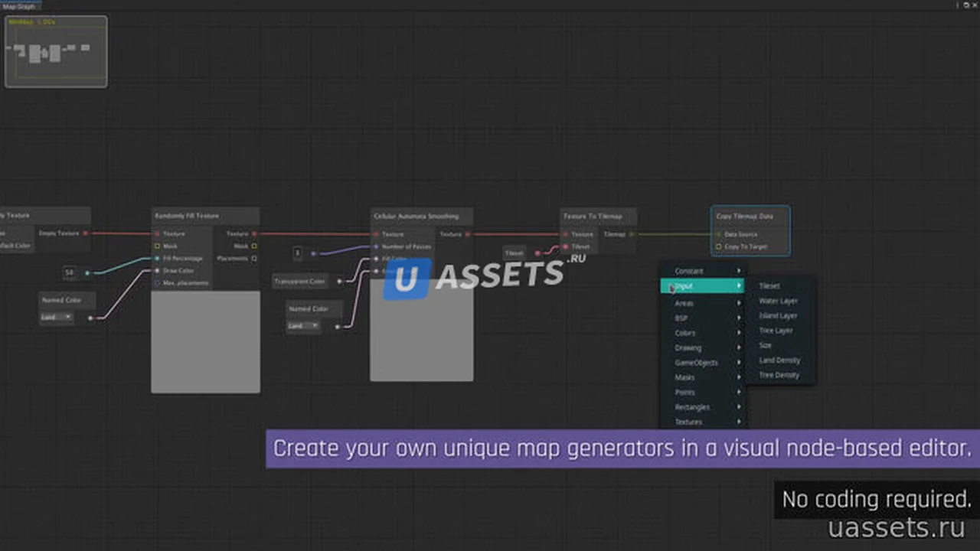Click Tileset input port on Texture To Tilemap

(566, 246)
